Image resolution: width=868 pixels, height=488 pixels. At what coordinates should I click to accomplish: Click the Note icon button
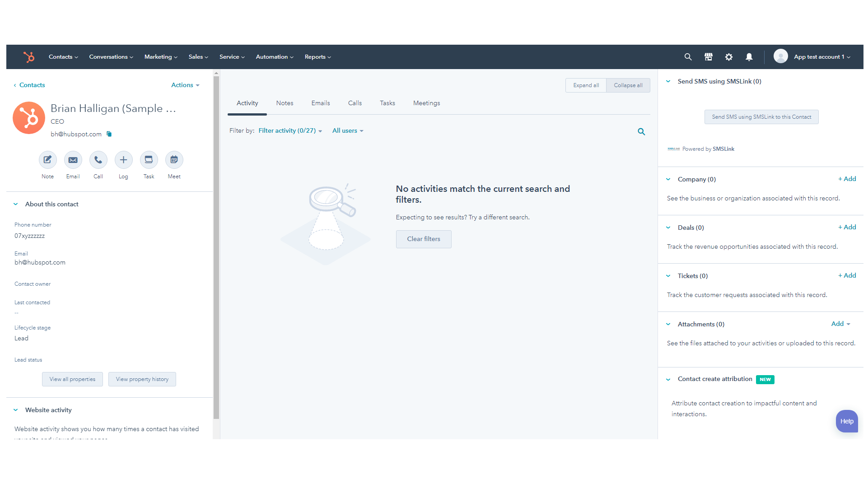pos(47,160)
